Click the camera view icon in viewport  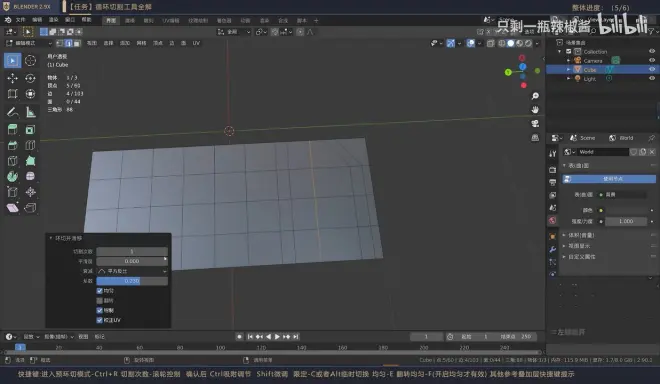[x=535, y=123]
